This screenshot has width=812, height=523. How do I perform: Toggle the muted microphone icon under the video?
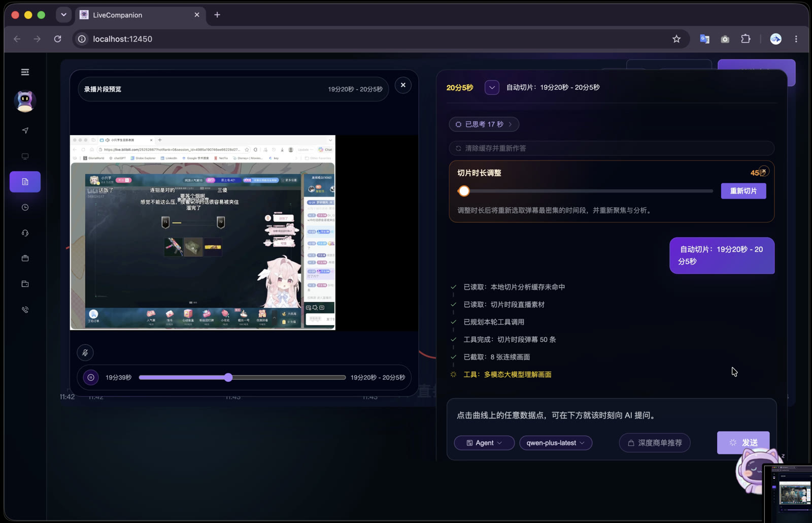tap(85, 352)
